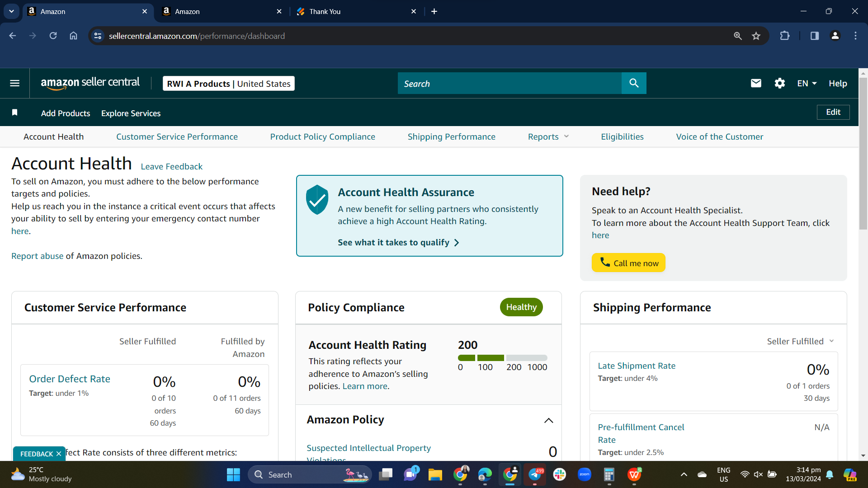Viewport: 868px width, 488px height.
Task: Open the hamburger navigation menu
Action: pos(14,83)
